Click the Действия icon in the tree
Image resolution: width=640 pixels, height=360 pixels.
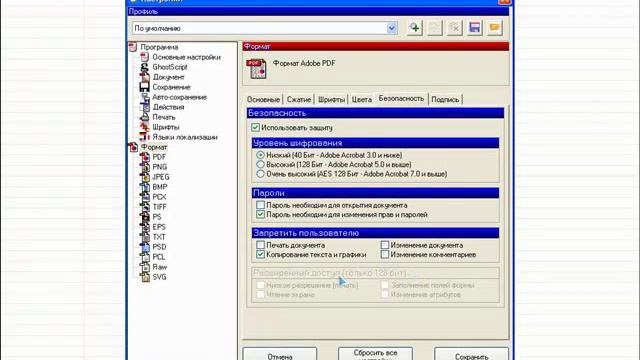(x=144, y=107)
